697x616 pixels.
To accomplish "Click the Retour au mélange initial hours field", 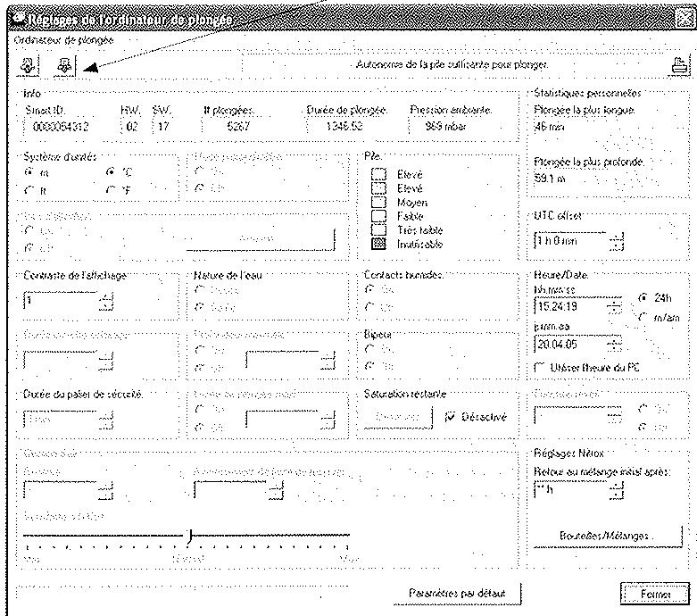I will (x=571, y=491).
